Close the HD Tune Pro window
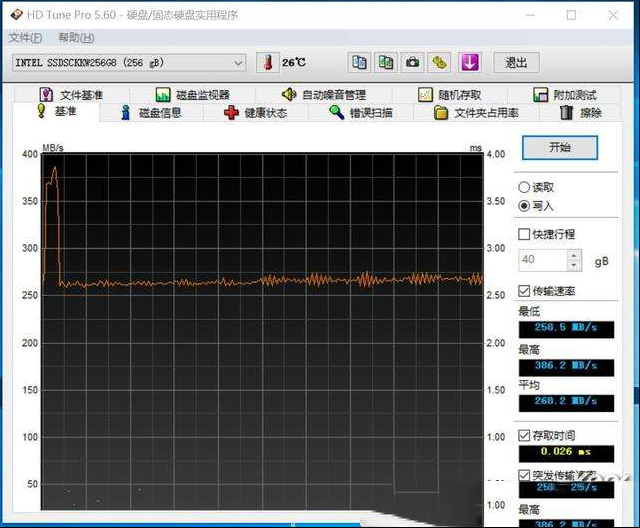Viewport: 640px width, 528px height. [x=613, y=15]
